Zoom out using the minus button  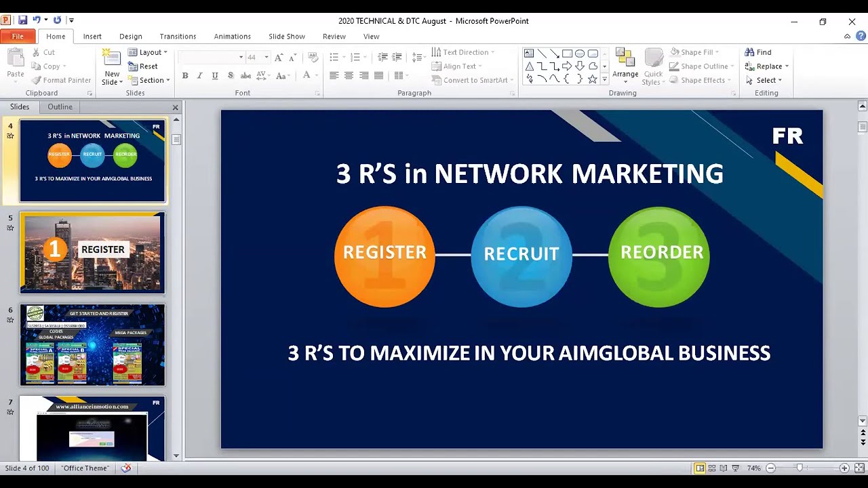tap(770, 468)
